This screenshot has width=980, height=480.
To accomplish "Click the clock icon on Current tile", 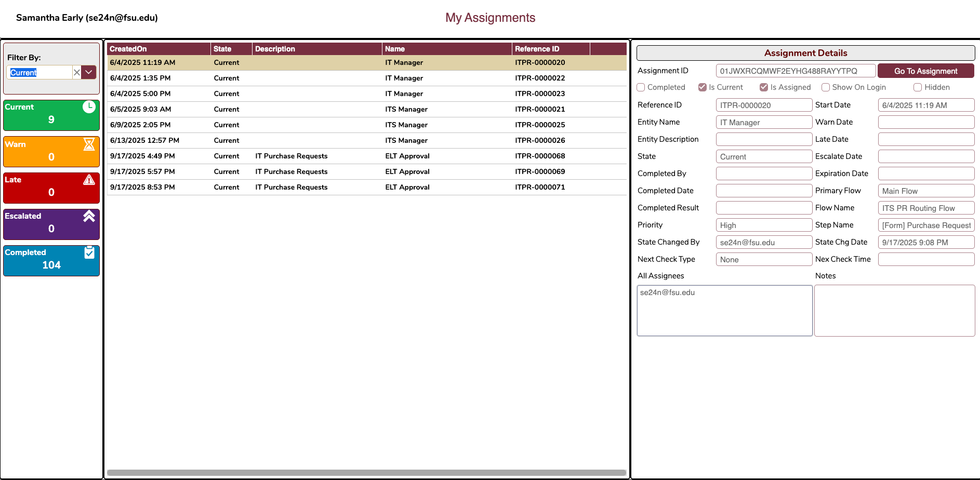I will pos(89,107).
